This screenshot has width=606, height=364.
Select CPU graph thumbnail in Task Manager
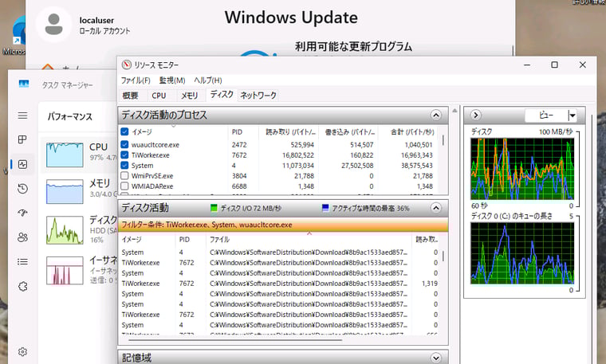(x=65, y=155)
